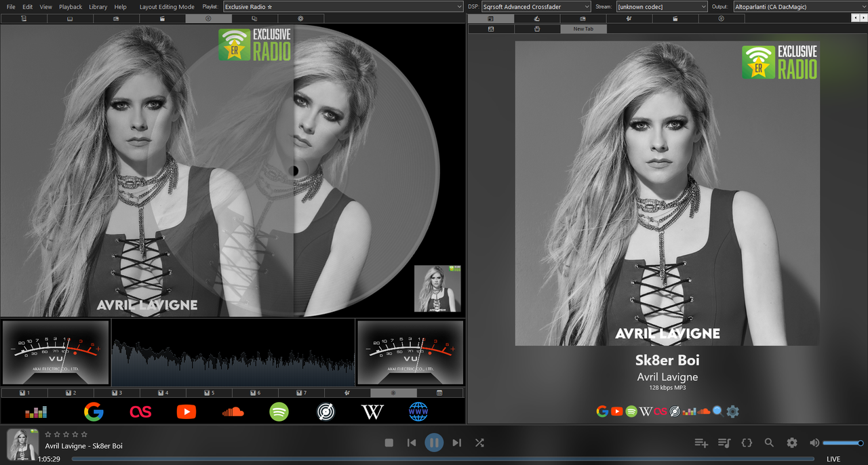Screen dimensions: 868x465
Task: Expand the Playlist dropdown showing Exclusive Radio
Action: [x=342, y=7]
